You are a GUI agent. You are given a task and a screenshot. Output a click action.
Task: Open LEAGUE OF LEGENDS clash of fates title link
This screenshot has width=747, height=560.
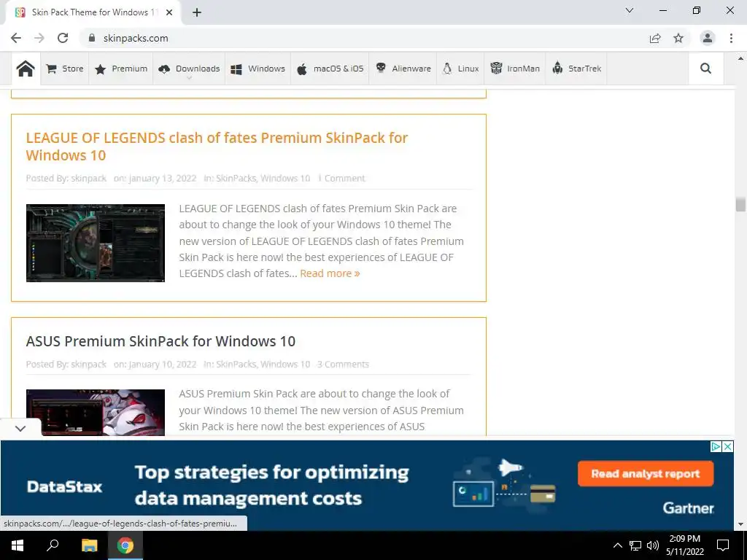217,146
